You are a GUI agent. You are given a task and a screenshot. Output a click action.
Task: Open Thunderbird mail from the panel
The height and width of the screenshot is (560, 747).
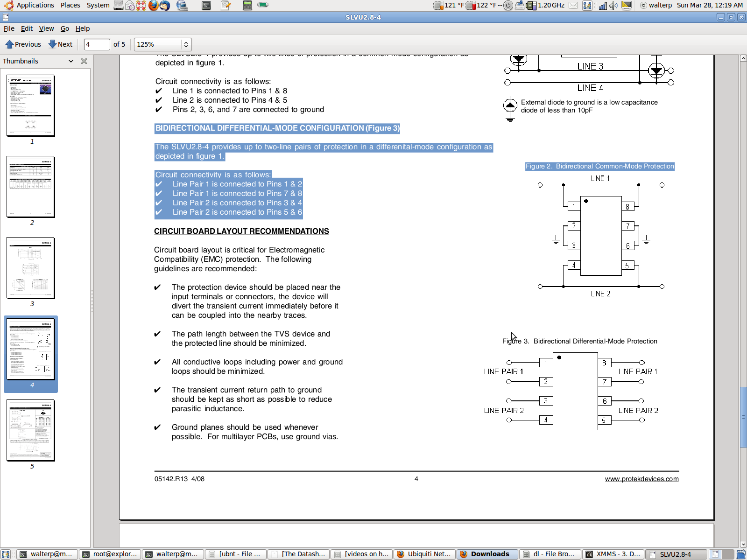(x=165, y=6)
